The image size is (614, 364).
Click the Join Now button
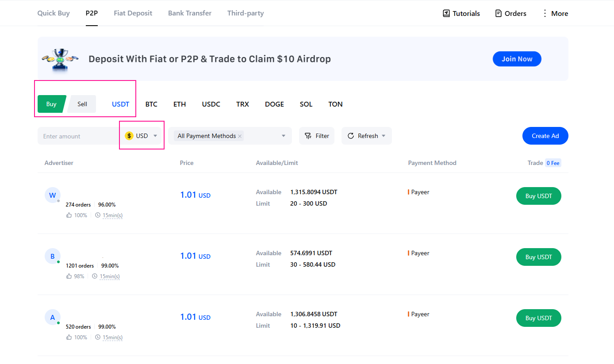coord(517,59)
